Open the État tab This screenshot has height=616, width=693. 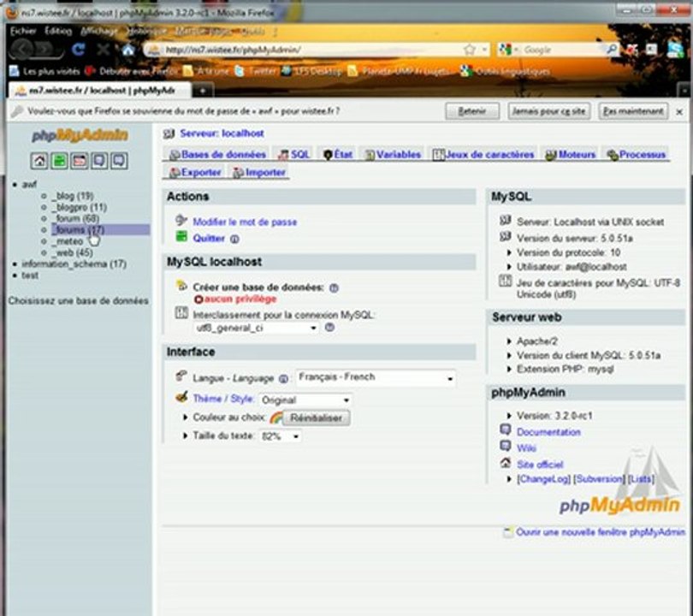338,155
